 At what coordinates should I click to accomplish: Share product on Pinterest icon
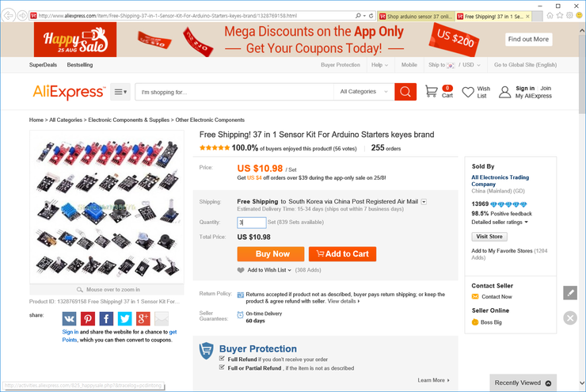coord(88,318)
